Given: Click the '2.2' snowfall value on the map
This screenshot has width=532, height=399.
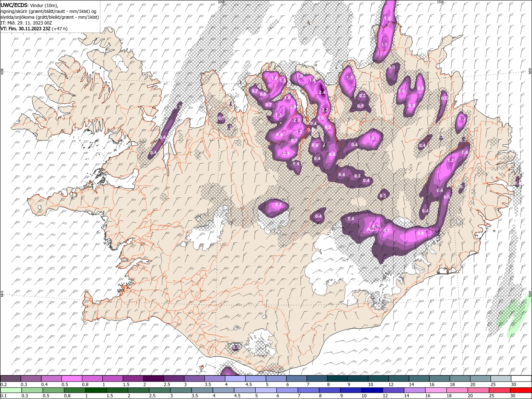Looking at the screenshot, I should click(325, 110).
